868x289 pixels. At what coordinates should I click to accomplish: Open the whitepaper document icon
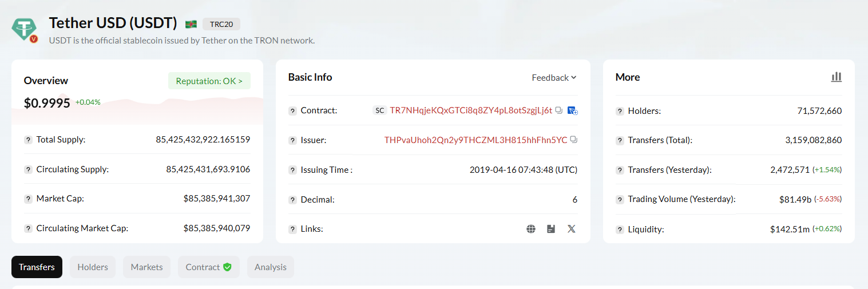point(551,229)
